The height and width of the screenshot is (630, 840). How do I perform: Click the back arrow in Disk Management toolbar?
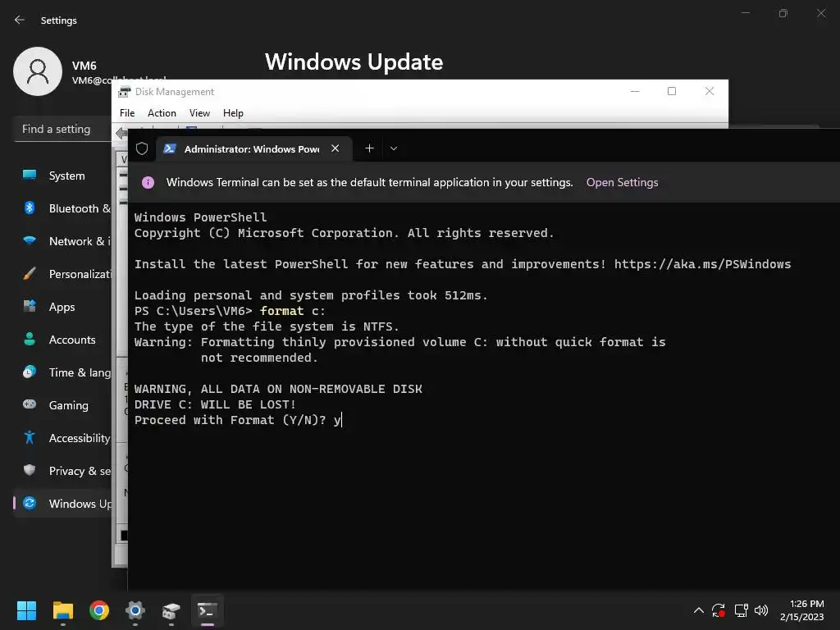point(121,133)
